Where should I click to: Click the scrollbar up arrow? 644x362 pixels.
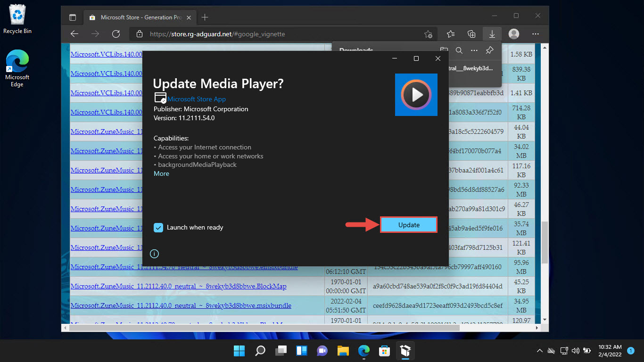(x=545, y=47)
